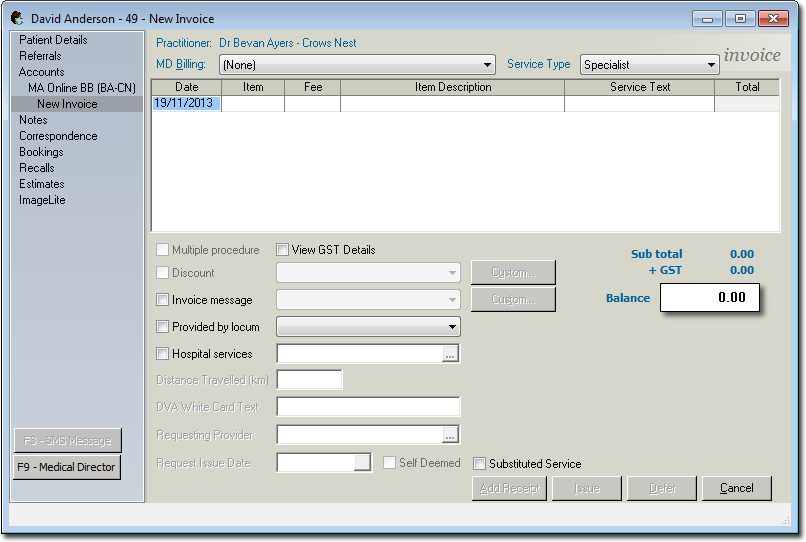Toggle the Hospital services checkbox
Viewport: 806px width, 542px height.
163,354
